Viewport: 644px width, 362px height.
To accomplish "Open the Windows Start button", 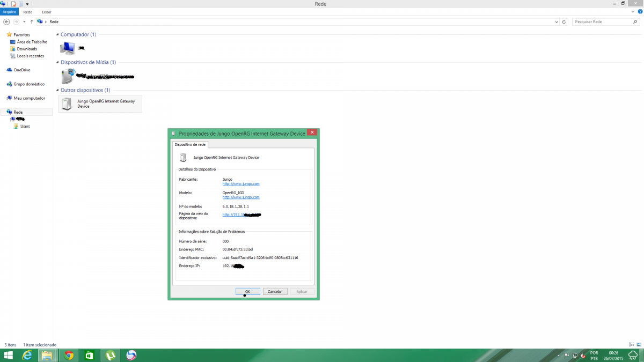I will pyautogui.click(x=9, y=355).
